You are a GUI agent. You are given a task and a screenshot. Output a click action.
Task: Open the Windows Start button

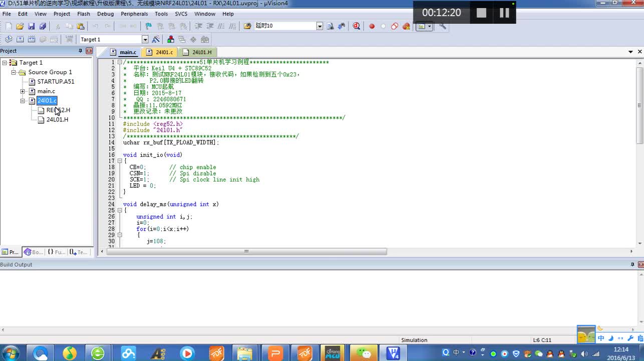(11, 353)
